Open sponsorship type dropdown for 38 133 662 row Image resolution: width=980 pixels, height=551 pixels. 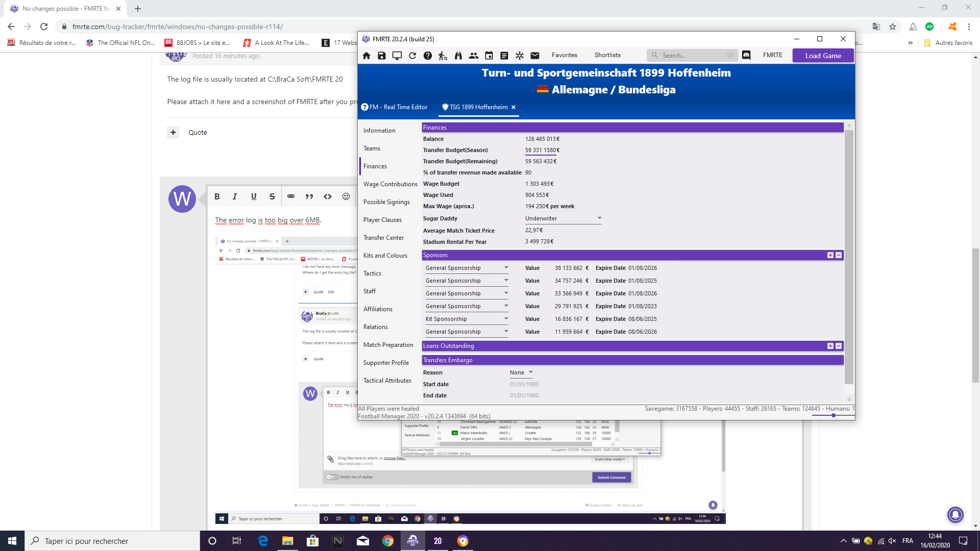(x=467, y=268)
